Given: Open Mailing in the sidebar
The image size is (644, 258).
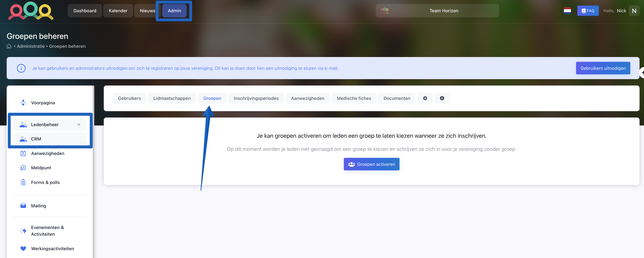Looking at the screenshot, I should (x=50, y=206).
